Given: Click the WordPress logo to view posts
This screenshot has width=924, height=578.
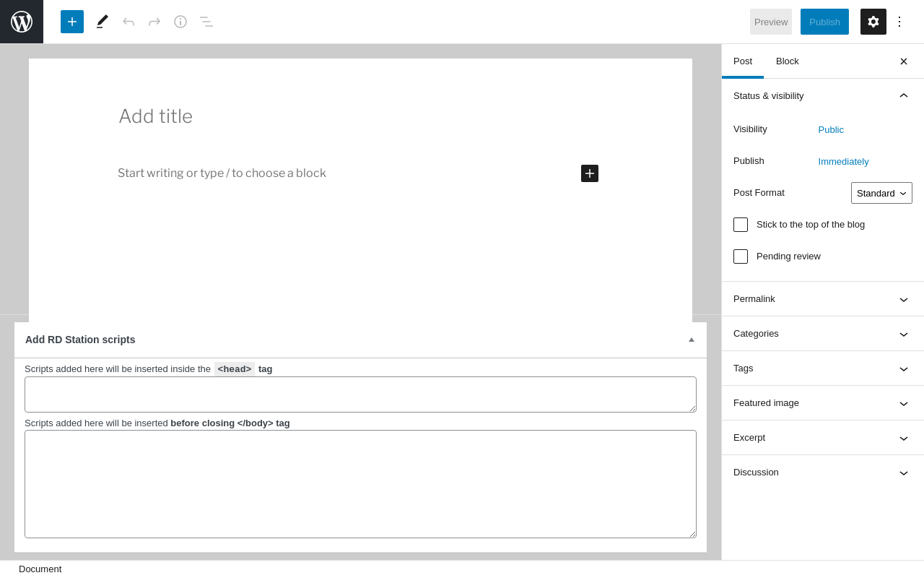Looking at the screenshot, I should (x=22, y=22).
